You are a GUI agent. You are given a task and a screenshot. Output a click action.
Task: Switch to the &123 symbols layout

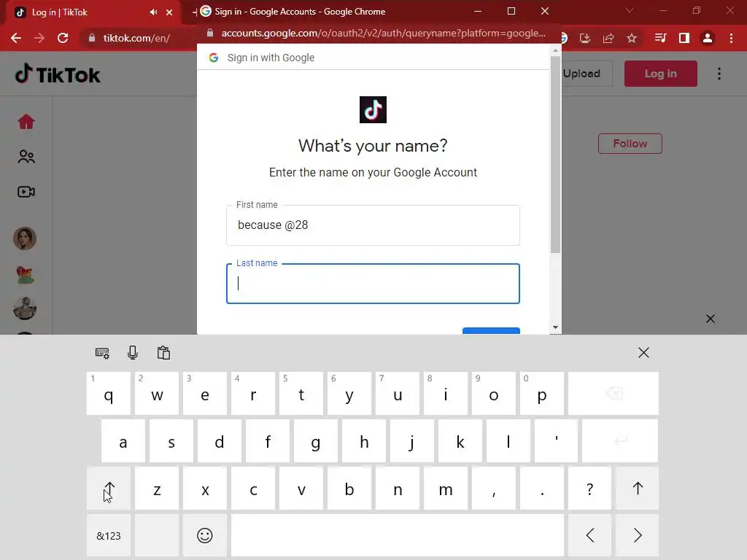tap(109, 535)
